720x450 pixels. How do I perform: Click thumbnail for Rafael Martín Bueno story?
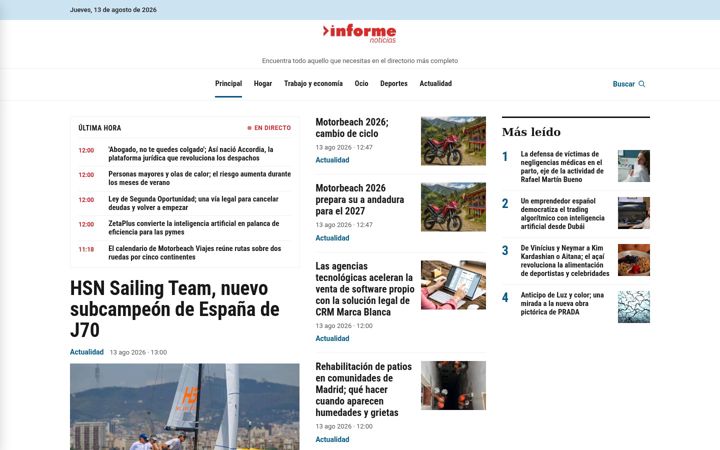(x=634, y=166)
